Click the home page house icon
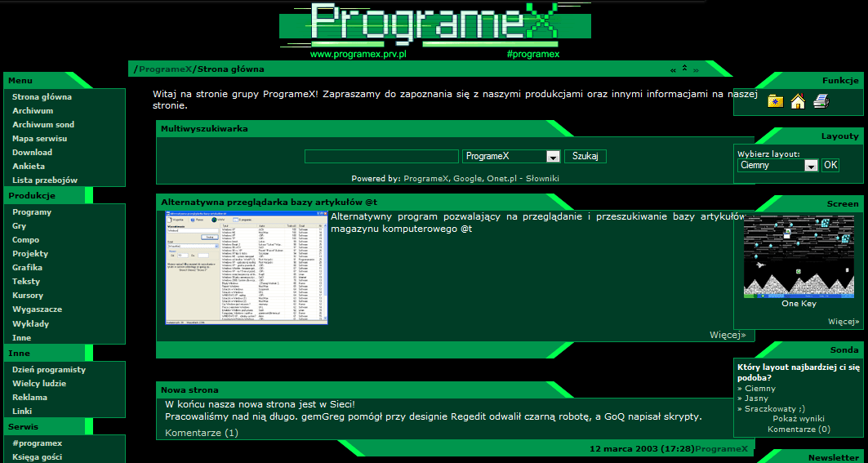Screen dimensions: 868x463 798,101
